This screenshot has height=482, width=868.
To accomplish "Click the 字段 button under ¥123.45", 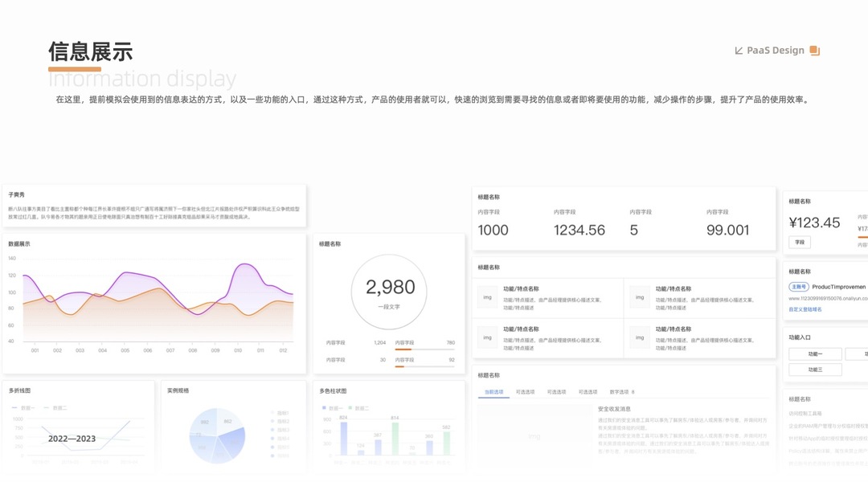I will click(x=800, y=242).
